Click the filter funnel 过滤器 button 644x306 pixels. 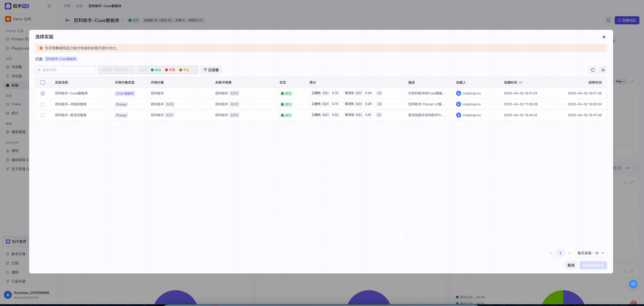tap(211, 70)
